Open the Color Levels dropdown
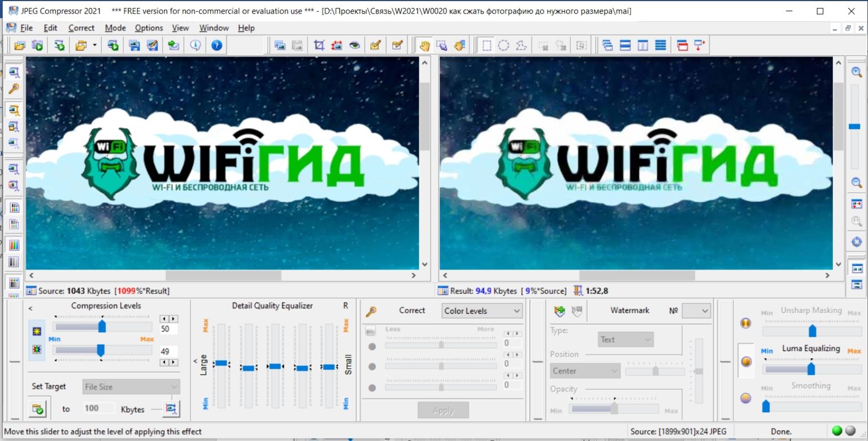 [x=482, y=310]
